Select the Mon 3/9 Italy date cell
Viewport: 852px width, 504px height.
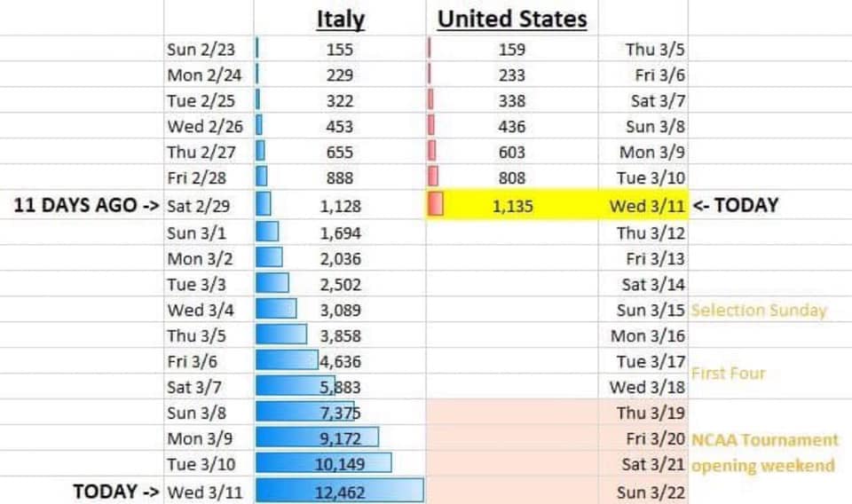coord(209,437)
